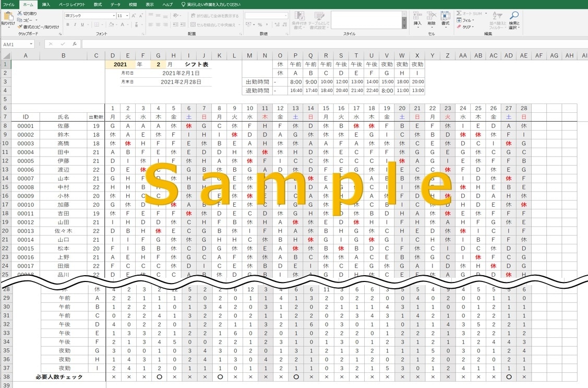Toggle underline formatting with the U button
Screen dimensions: 588x388
(x=82, y=25)
